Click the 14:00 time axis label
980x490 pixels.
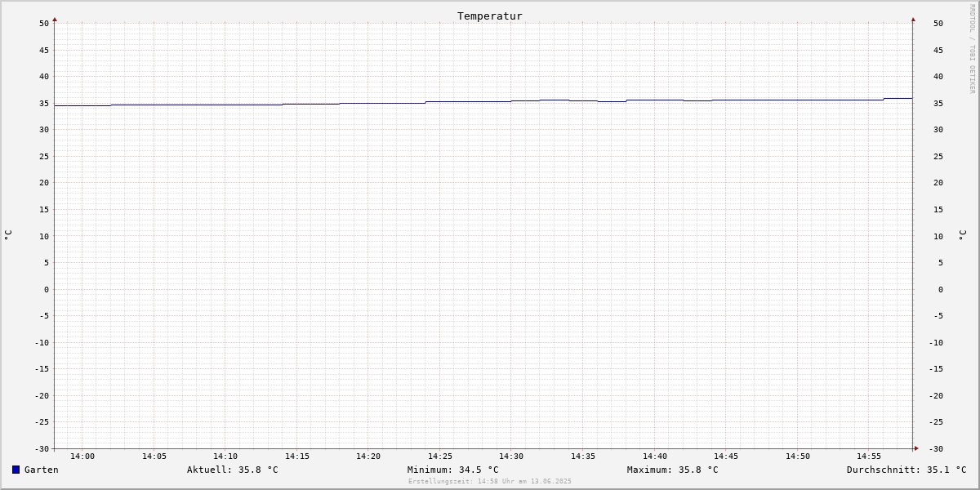82,457
